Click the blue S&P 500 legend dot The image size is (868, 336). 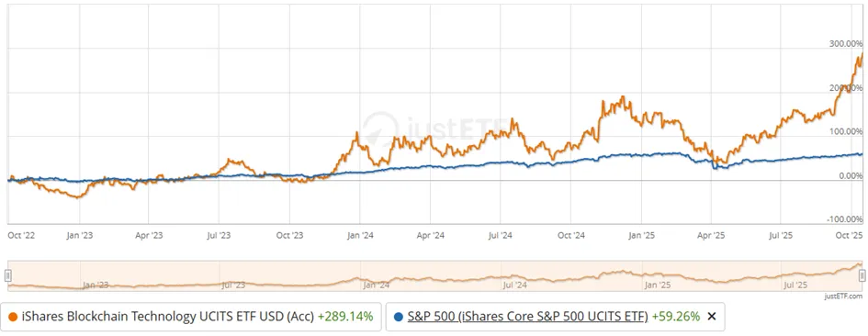pos(398,317)
